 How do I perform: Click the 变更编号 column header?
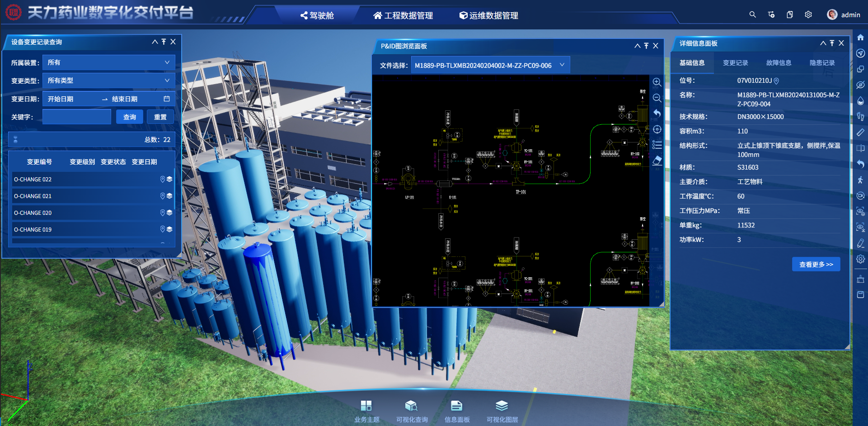[39, 162]
